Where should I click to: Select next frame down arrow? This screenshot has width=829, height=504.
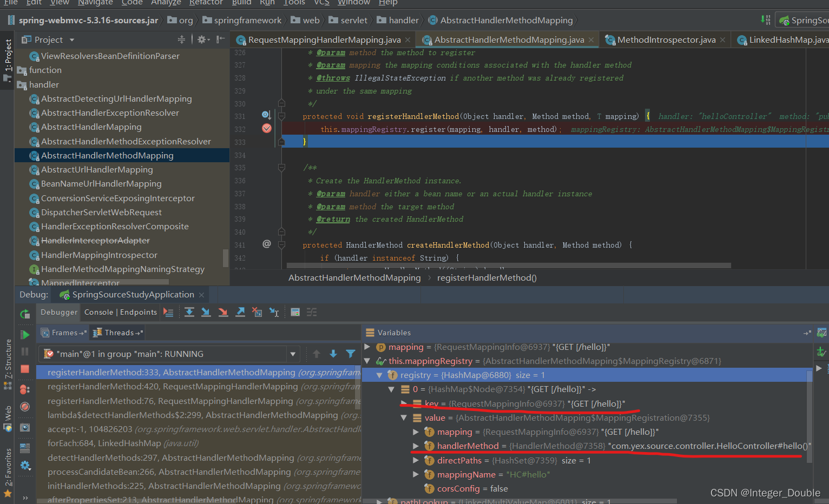tap(333, 354)
